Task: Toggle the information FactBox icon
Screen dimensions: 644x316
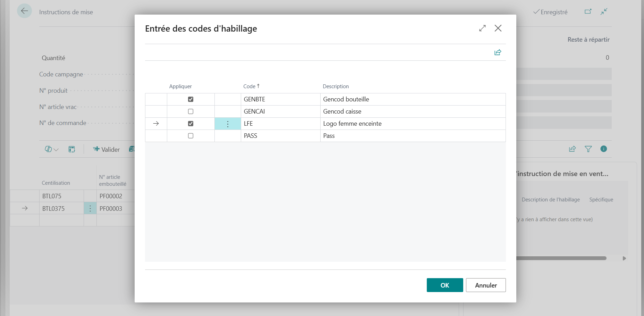Action: pos(604,149)
